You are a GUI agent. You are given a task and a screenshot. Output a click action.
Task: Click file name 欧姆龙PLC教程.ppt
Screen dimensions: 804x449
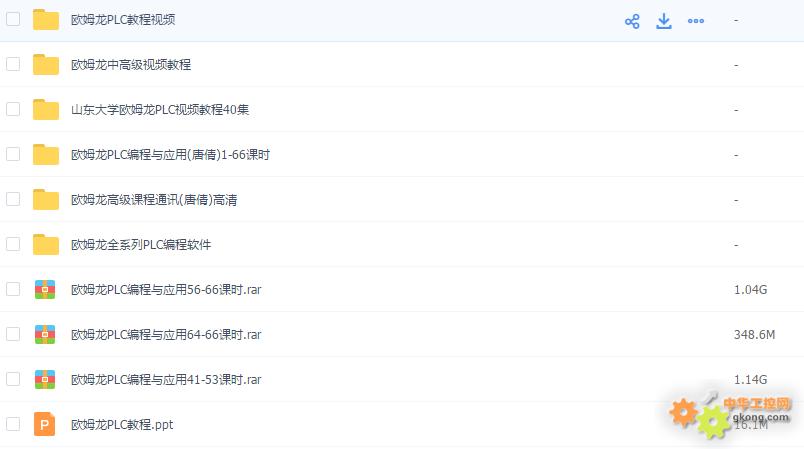click(x=122, y=424)
